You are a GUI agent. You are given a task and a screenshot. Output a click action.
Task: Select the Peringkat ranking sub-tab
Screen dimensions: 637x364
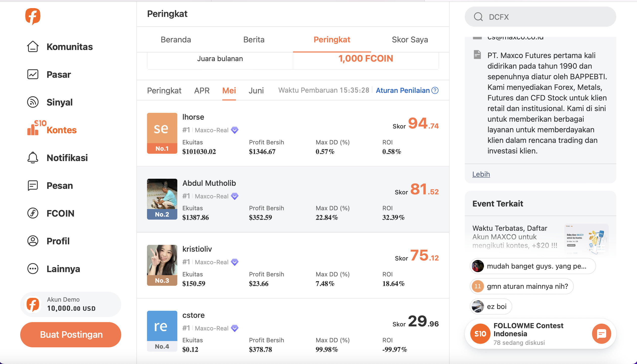coord(164,91)
